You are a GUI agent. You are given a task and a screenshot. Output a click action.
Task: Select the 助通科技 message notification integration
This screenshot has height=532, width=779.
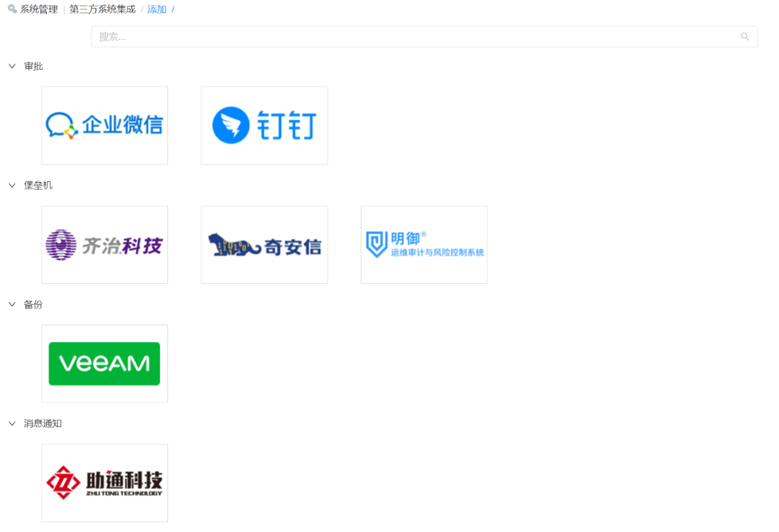pos(104,482)
